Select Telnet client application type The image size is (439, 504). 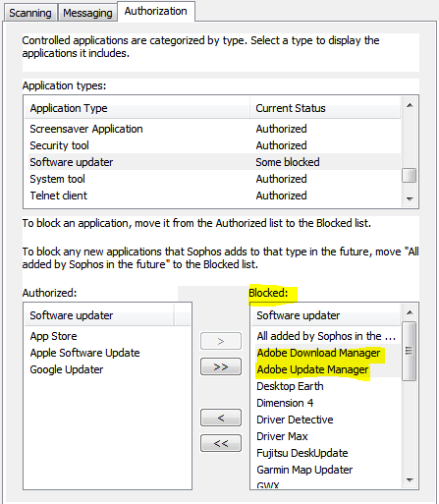point(214,196)
